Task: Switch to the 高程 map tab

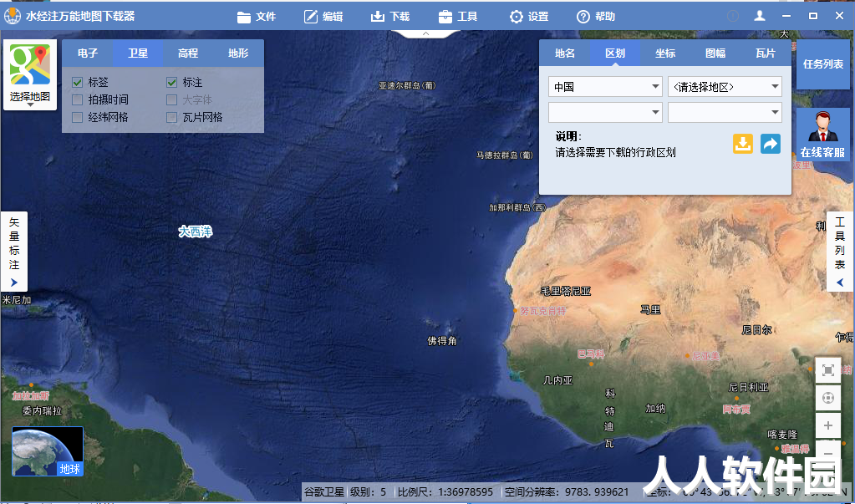Action: 188,53
